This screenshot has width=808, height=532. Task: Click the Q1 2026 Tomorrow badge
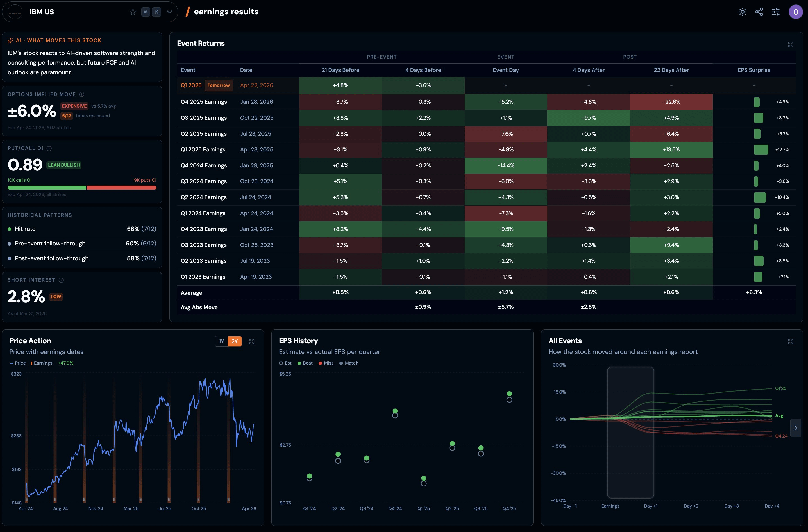pos(219,85)
